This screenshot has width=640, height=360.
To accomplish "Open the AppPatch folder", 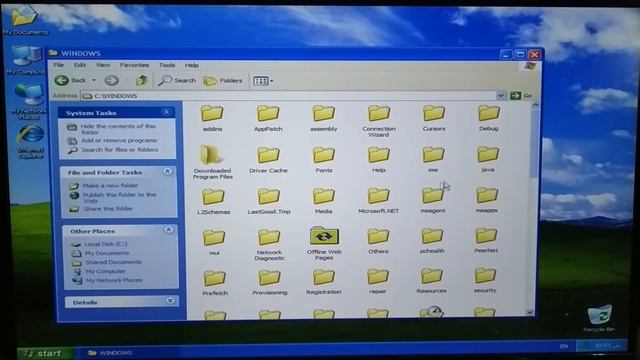I will pyautogui.click(x=268, y=118).
